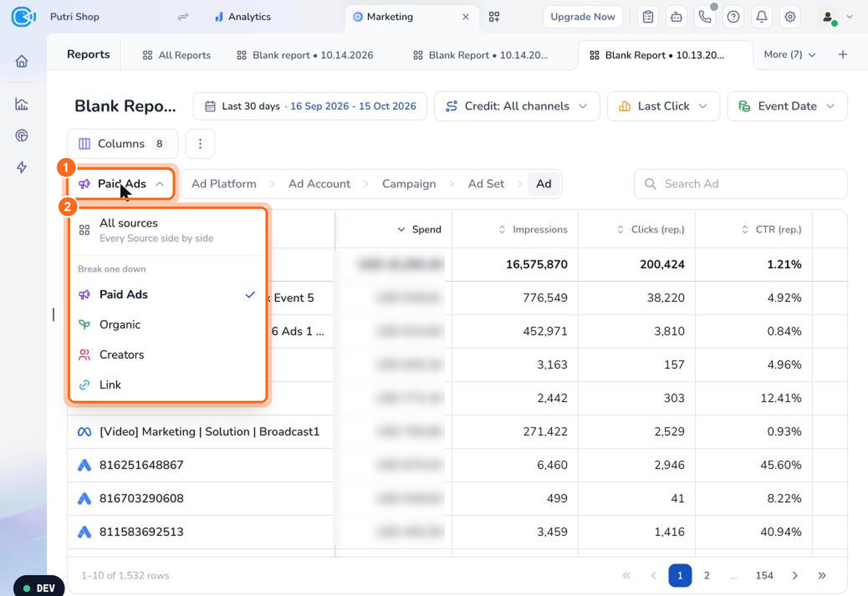Screen dimensions: 868x596
Task: Add a new report tab with plus icon
Action: (x=843, y=54)
